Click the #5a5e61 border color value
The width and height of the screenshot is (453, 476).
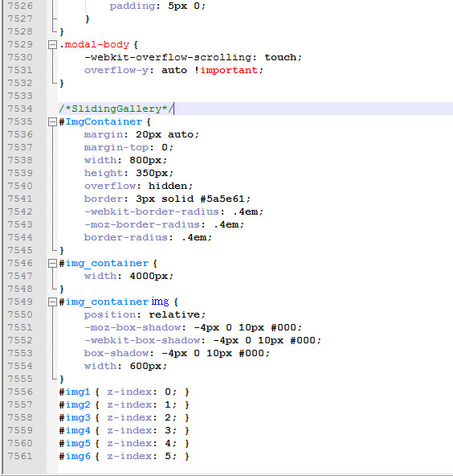click(222, 199)
